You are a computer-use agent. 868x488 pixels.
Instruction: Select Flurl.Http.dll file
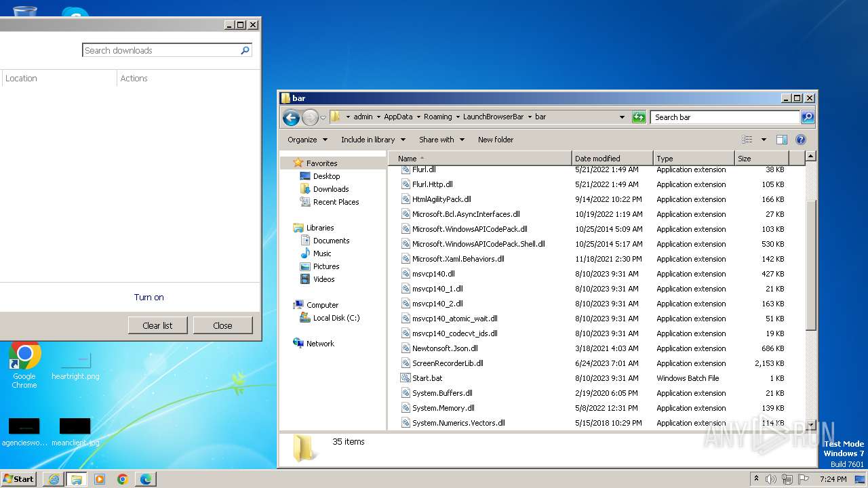click(432, 184)
